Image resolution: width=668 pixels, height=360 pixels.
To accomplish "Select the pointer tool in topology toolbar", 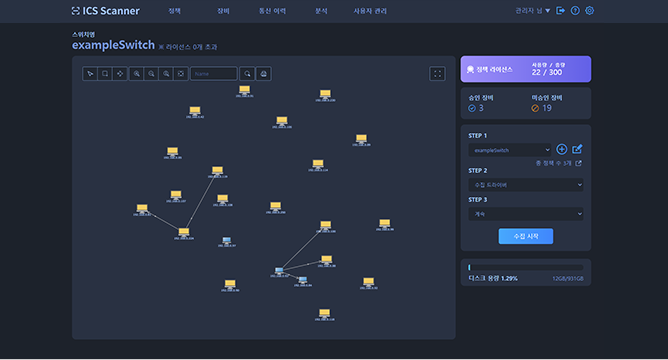I will [90, 74].
